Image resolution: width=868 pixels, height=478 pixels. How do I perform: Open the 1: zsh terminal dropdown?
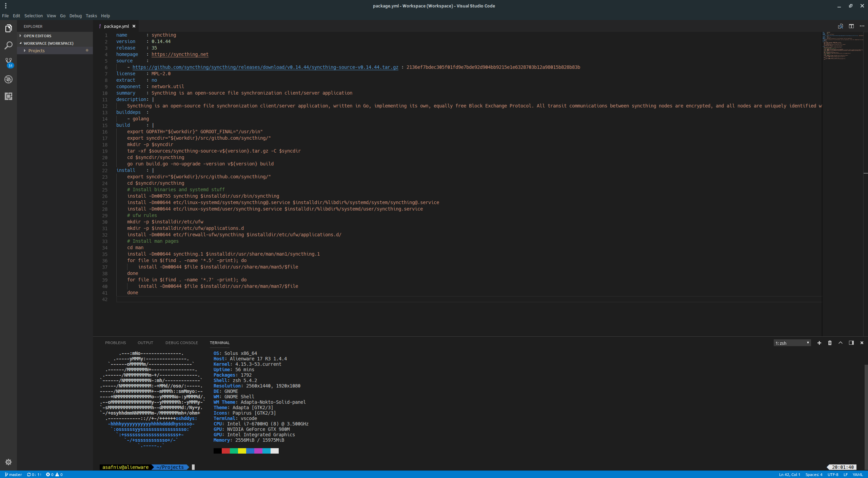(792, 343)
